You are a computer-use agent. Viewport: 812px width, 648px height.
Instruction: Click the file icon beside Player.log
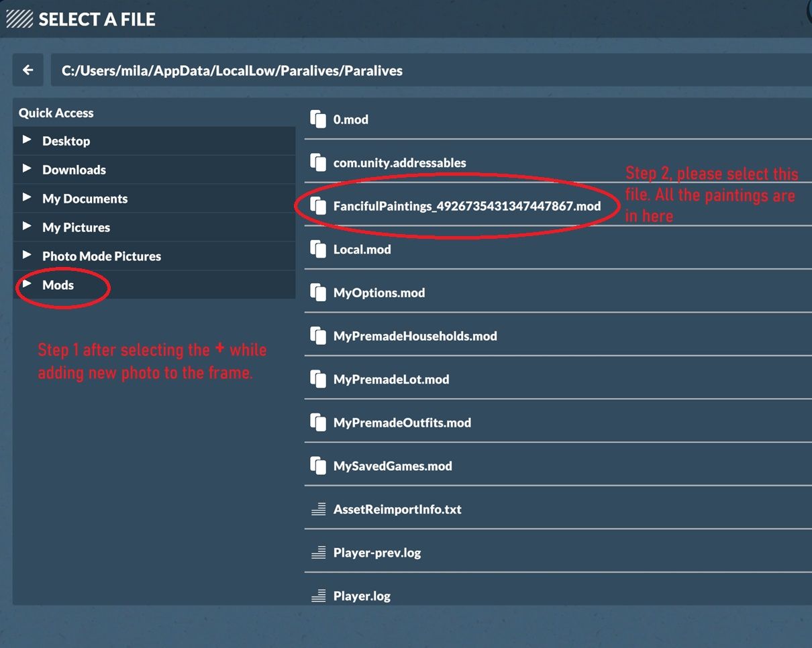point(318,596)
